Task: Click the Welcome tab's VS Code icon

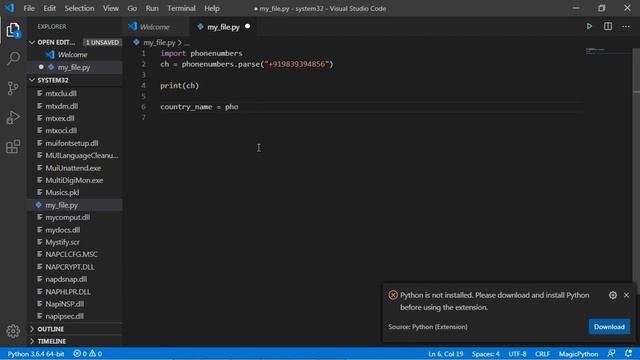Action: 132,27
